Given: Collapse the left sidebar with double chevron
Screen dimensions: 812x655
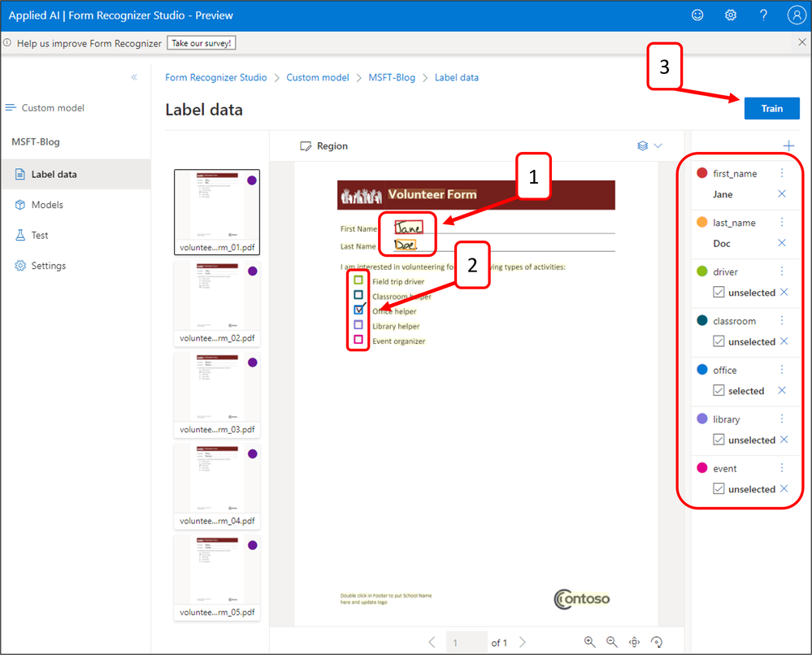Looking at the screenshot, I should click(134, 77).
